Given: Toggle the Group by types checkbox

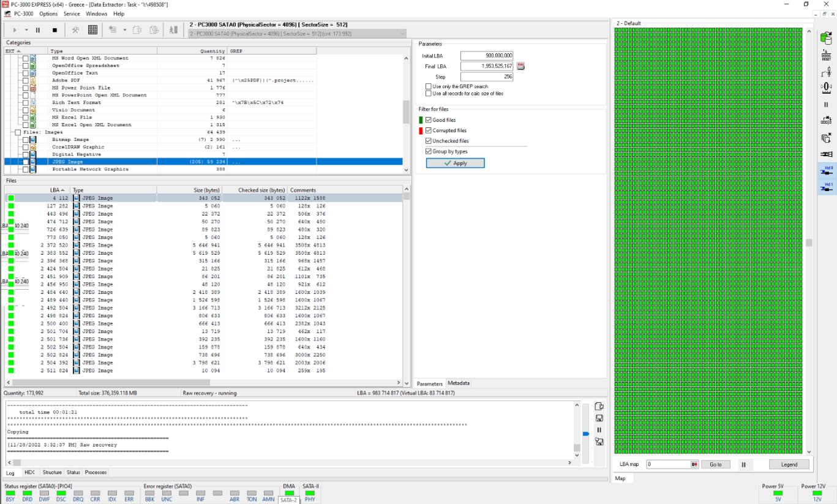Looking at the screenshot, I should (x=429, y=151).
